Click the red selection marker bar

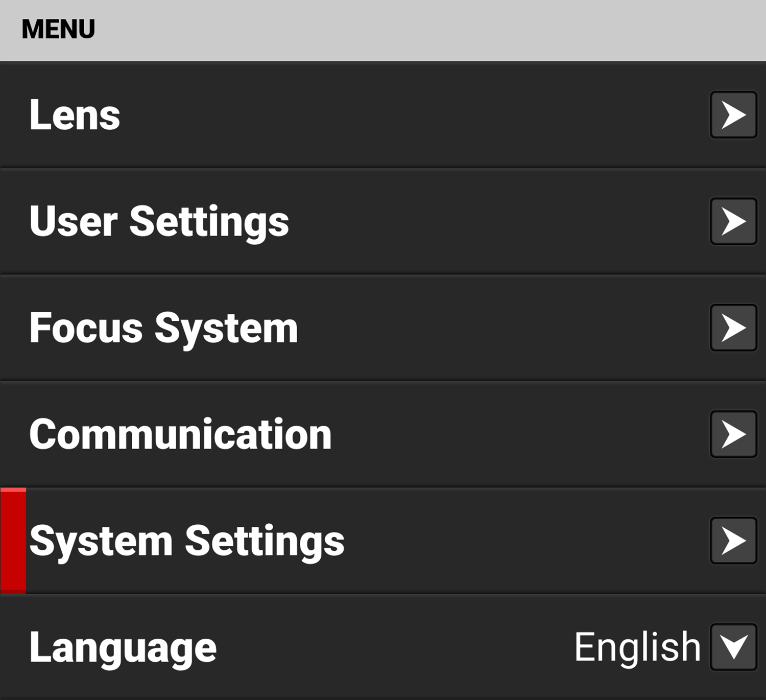(x=13, y=541)
